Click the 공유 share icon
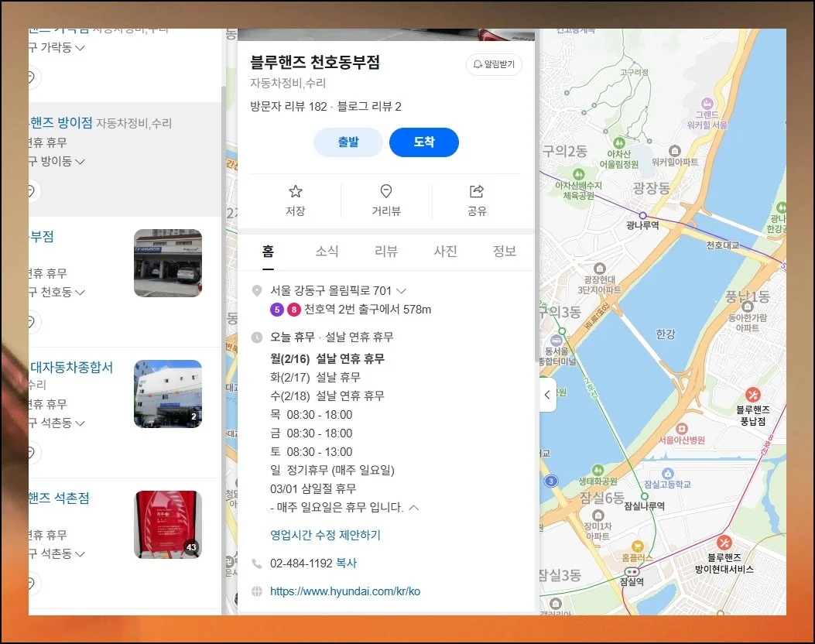 tap(477, 192)
